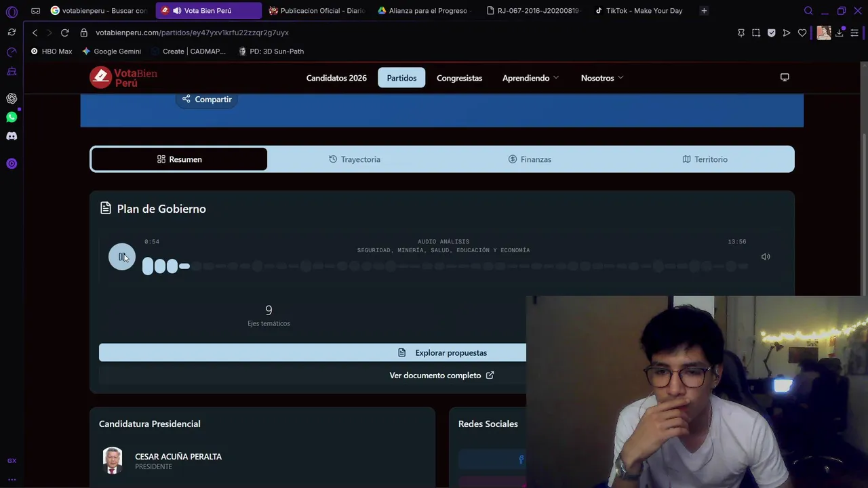Open the Ver documento completo link

pyautogui.click(x=441, y=375)
